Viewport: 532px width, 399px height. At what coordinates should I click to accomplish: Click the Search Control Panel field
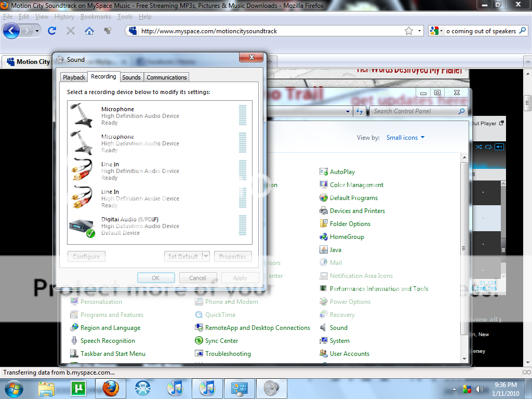[x=415, y=111]
